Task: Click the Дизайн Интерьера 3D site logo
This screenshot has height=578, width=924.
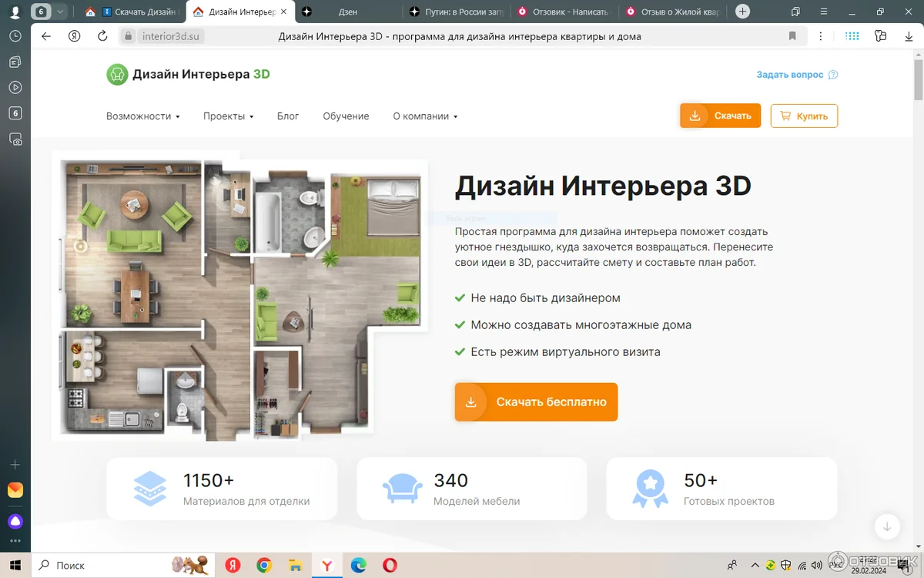Action: (x=189, y=74)
